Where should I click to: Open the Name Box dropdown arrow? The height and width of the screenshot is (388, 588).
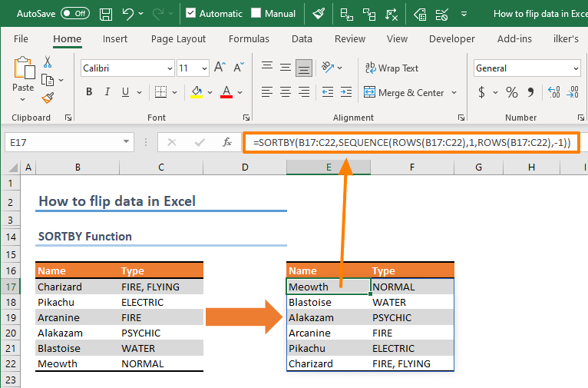127,142
